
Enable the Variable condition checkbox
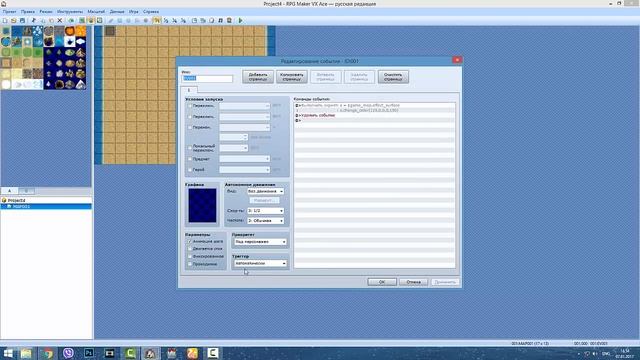click(190, 127)
